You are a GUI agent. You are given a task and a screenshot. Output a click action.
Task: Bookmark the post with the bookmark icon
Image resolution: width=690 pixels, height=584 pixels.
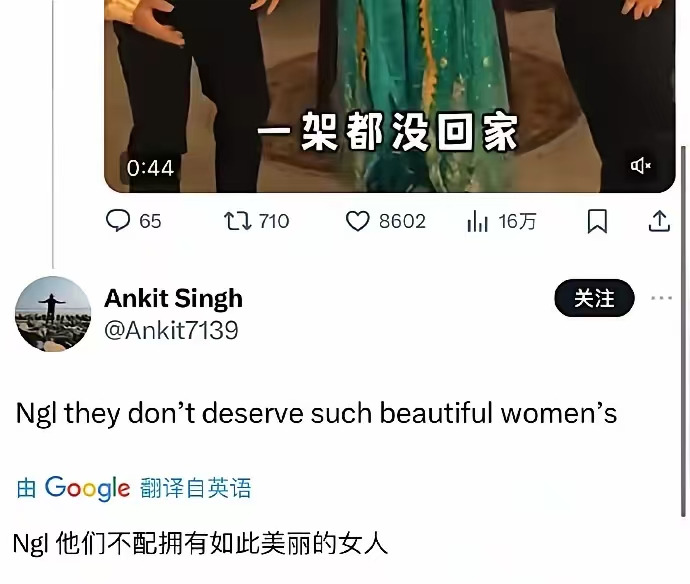(597, 221)
